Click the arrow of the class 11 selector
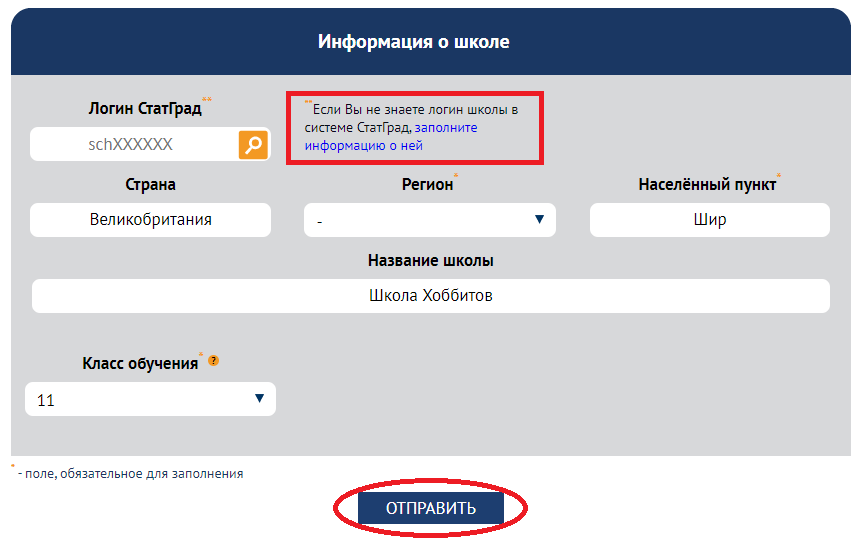861x551 pixels. tap(259, 398)
